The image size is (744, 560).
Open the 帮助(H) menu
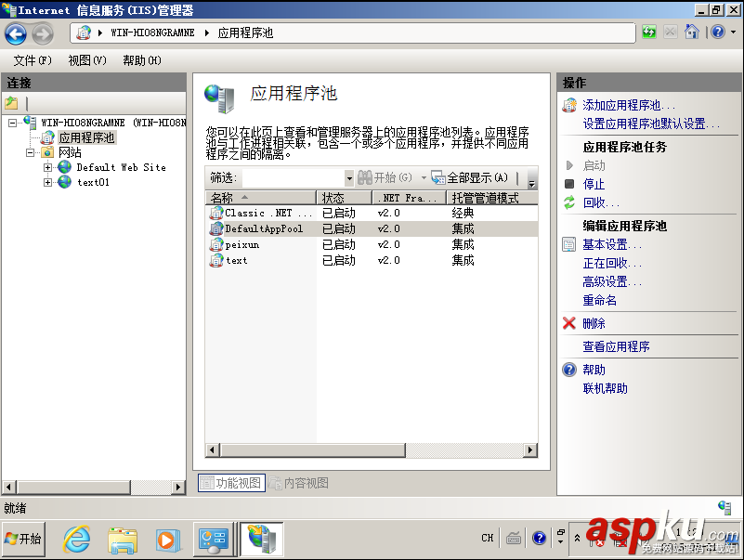click(142, 60)
